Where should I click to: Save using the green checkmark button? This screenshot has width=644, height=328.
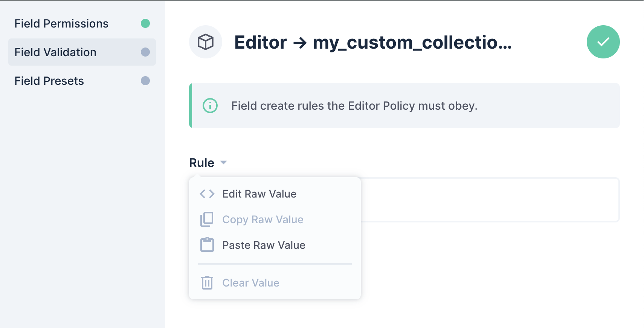[x=603, y=42]
